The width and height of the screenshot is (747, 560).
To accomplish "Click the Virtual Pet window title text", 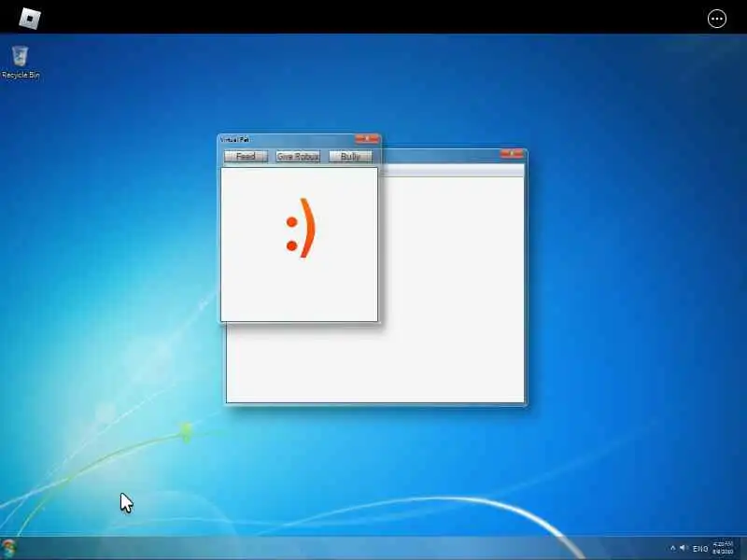I will [x=235, y=139].
